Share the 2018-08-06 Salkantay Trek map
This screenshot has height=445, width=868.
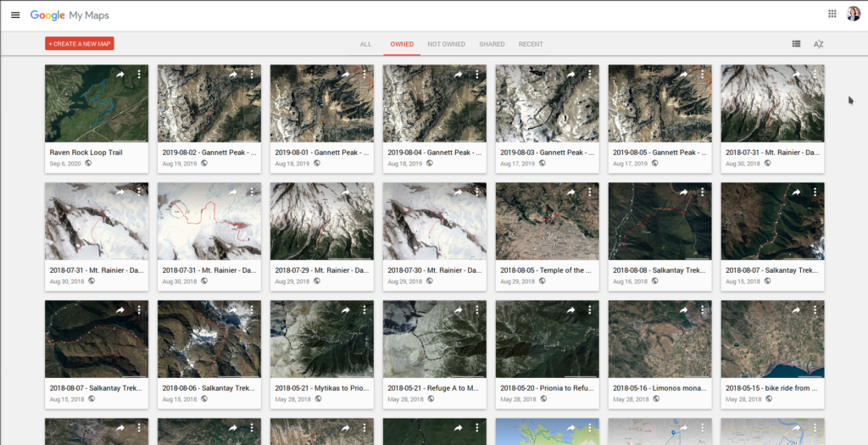coord(233,310)
